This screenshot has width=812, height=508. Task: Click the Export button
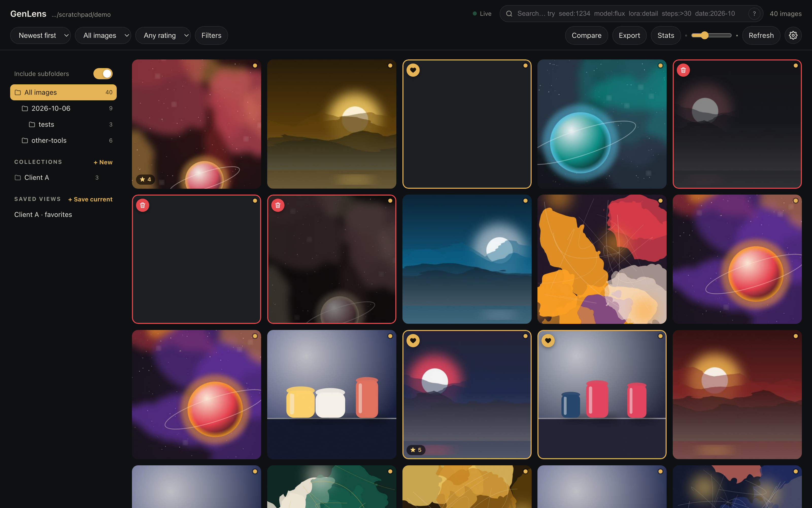(x=629, y=35)
